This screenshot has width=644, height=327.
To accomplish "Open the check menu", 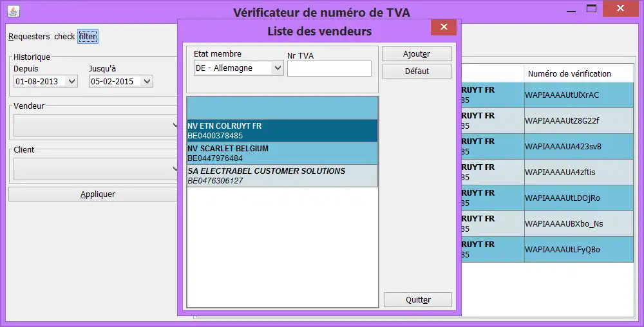I will click(64, 37).
